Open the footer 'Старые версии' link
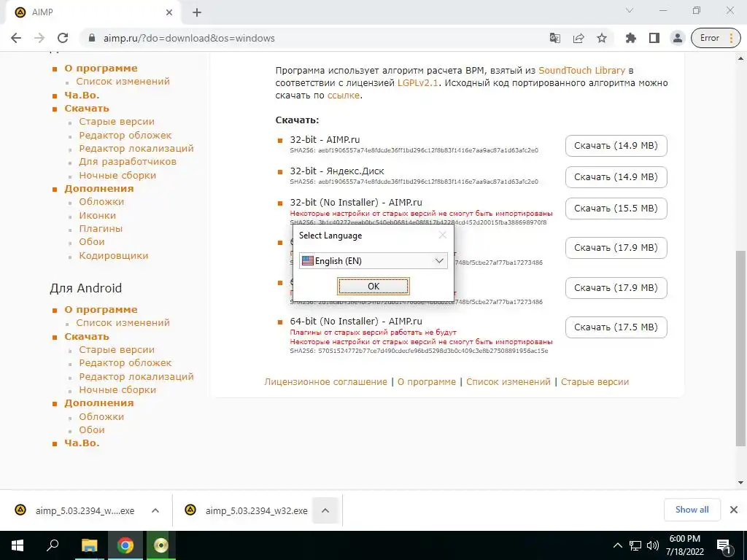 coord(595,382)
